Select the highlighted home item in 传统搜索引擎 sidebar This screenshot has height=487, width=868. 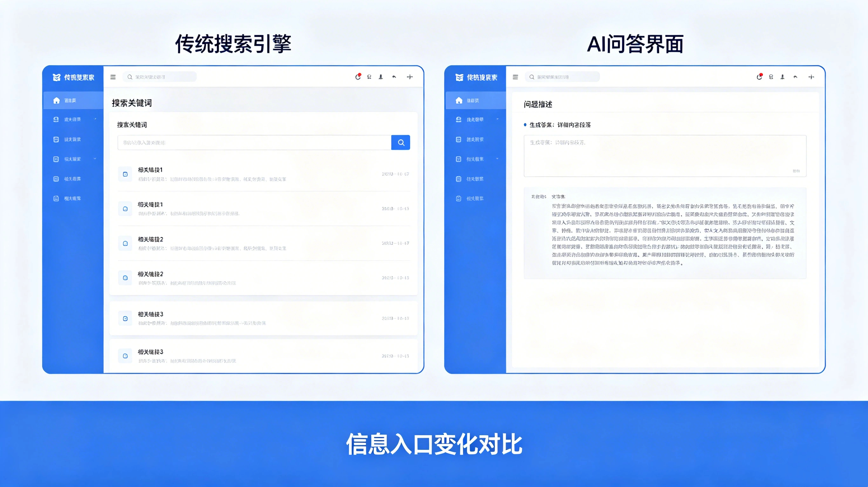(x=73, y=100)
